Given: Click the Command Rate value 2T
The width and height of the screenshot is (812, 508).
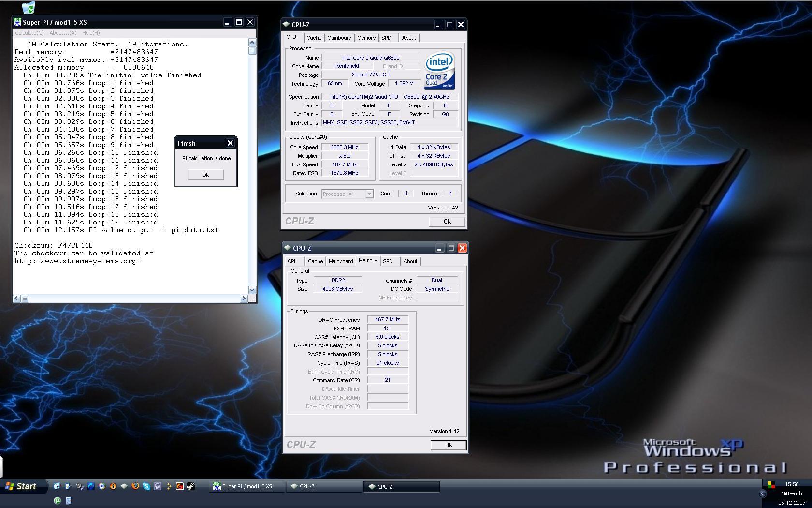Looking at the screenshot, I should 388,380.
